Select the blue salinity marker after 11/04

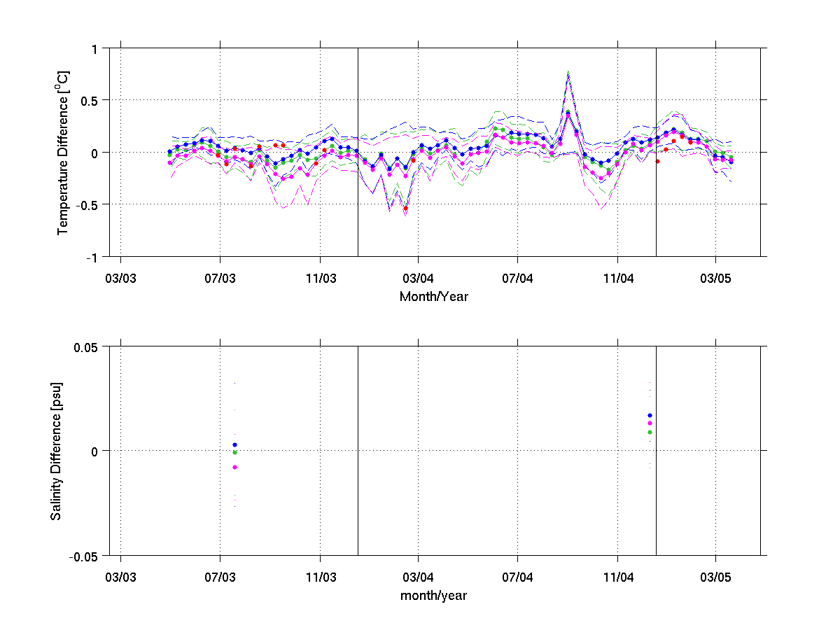pos(650,416)
